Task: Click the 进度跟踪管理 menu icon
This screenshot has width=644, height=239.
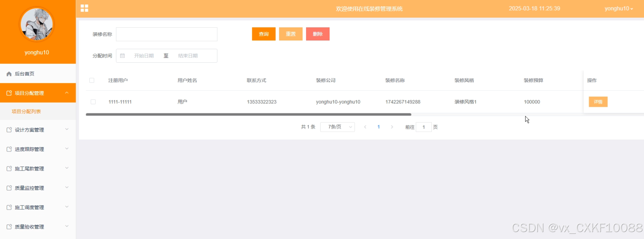Action: tap(9, 149)
